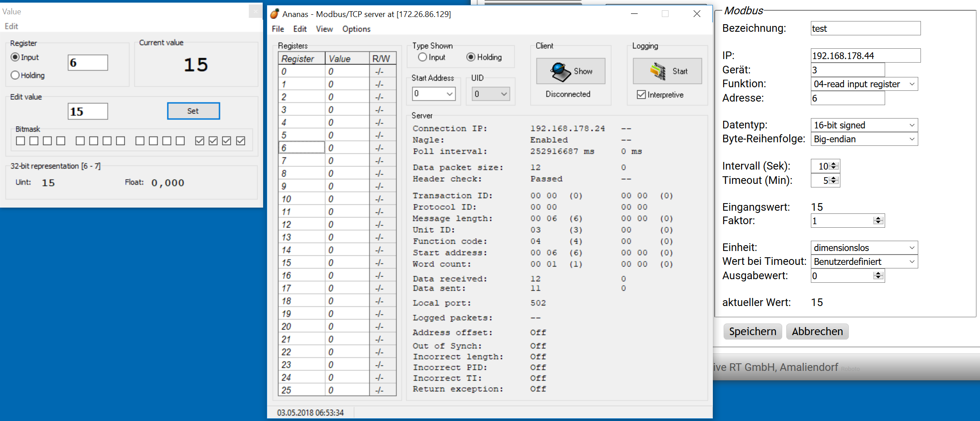Adjust the Timeout (Min) stepper

pos(833,180)
